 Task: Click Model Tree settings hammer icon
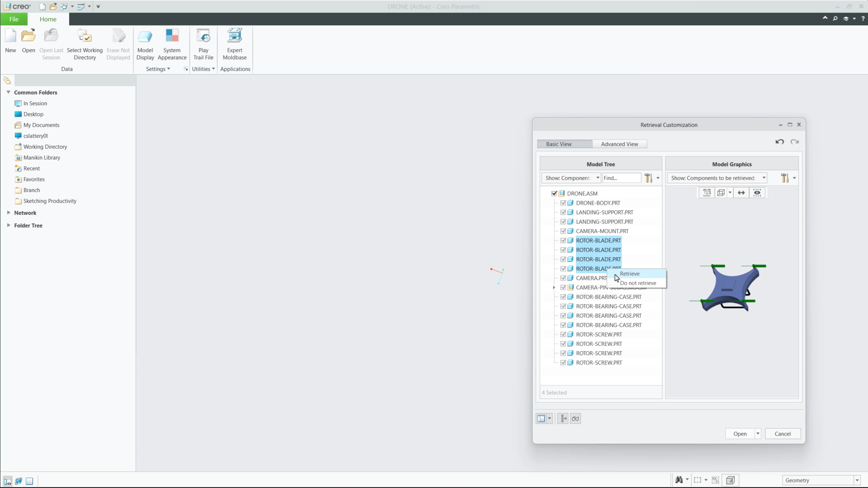(648, 178)
